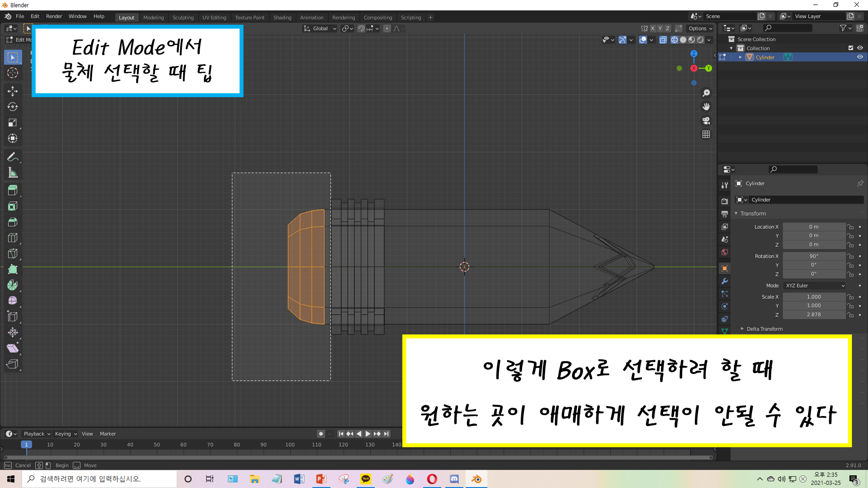Switch to the Sculpting workspace tab

(183, 18)
